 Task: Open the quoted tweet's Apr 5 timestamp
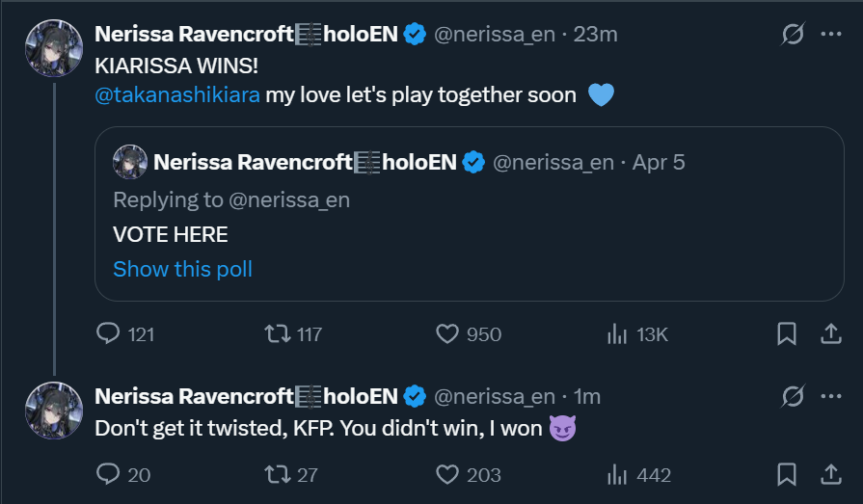coord(659,162)
